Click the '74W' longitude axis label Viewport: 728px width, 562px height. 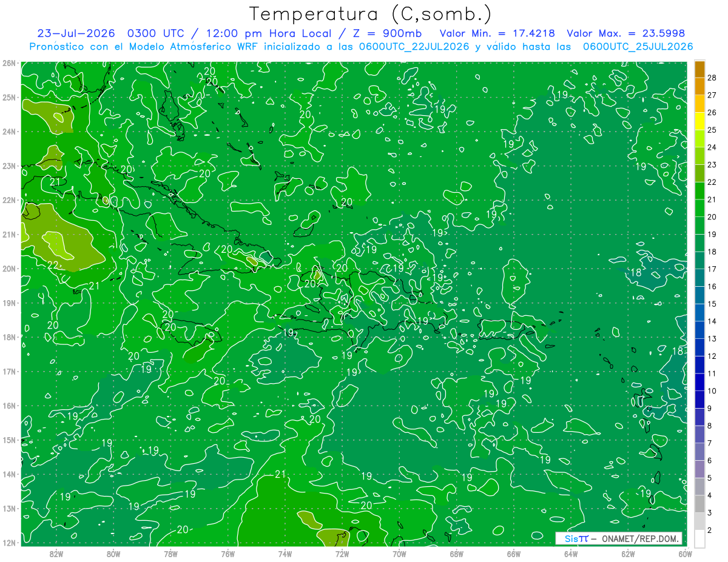(285, 553)
